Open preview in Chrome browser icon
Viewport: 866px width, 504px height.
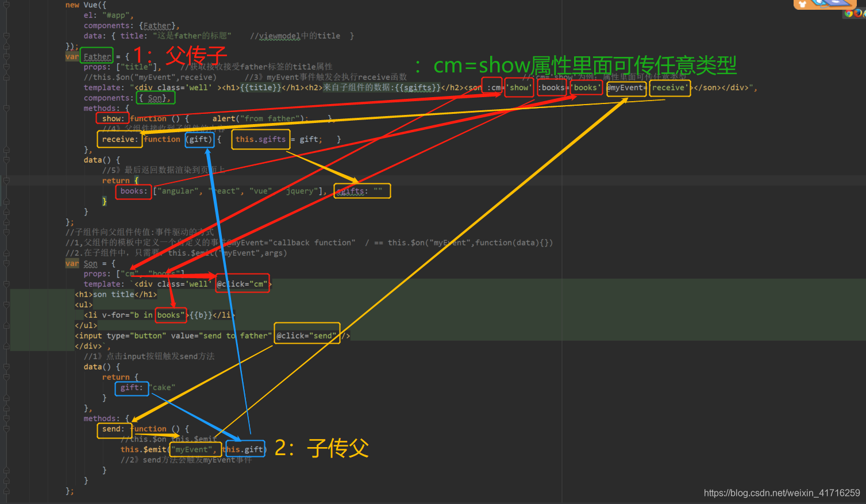(849, 13)
